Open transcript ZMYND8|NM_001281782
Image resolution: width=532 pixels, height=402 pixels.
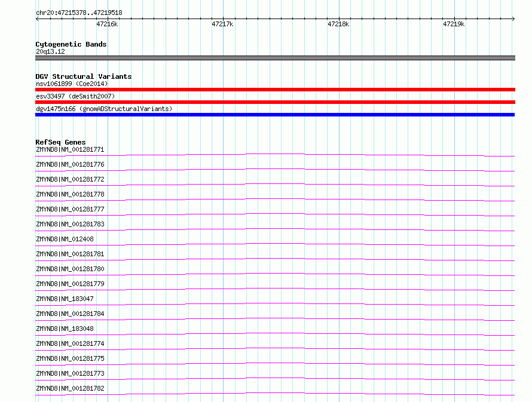pos(70,388)
